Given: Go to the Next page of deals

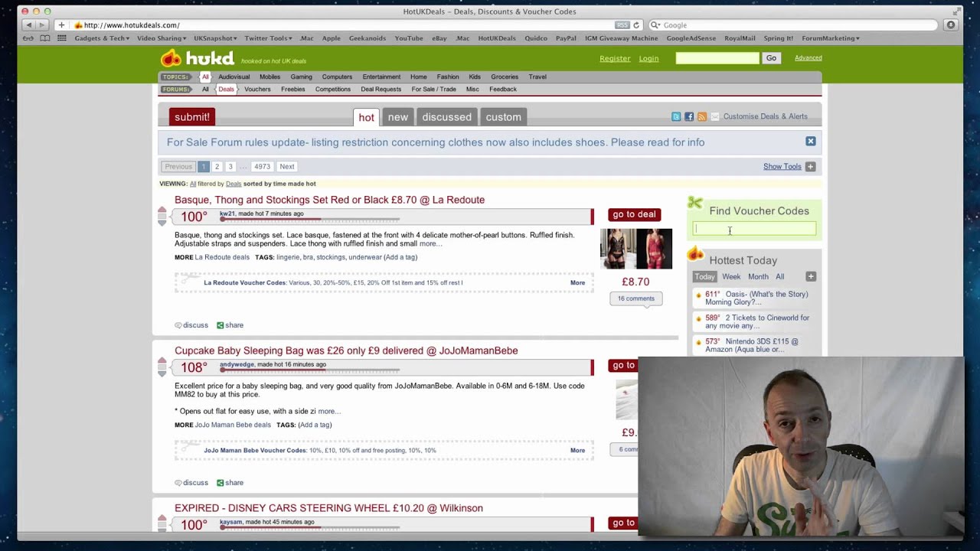Looking at the screenshot, I should pyautogui.click(x=287, y=166).
